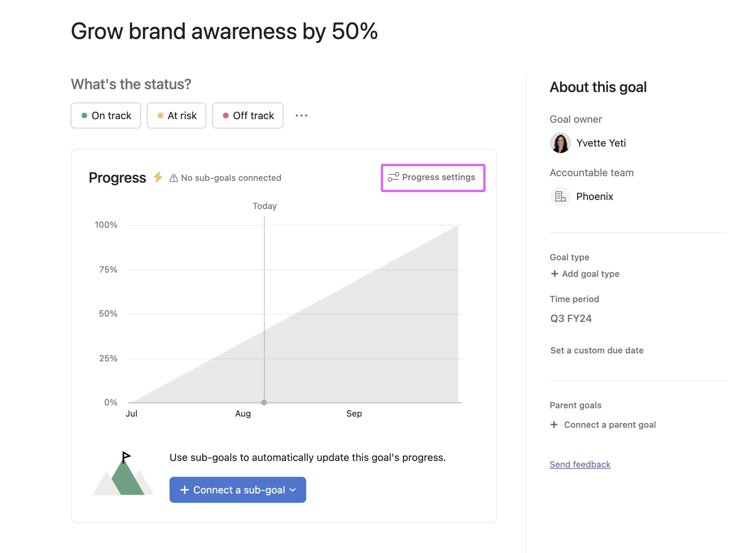Expand the Connect a sub-goal dropdown chevron
The height and width of the screenshot is (553, 756).
[293, 490]
